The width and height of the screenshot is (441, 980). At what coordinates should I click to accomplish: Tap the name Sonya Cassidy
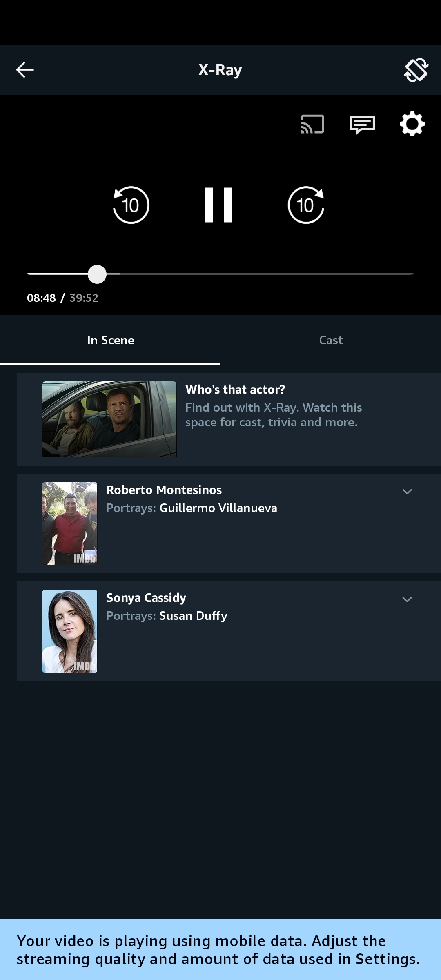pos(146,598)
